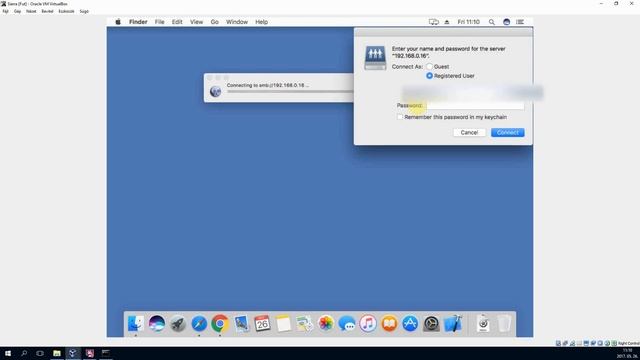Launch Siri from the dock

157,324
